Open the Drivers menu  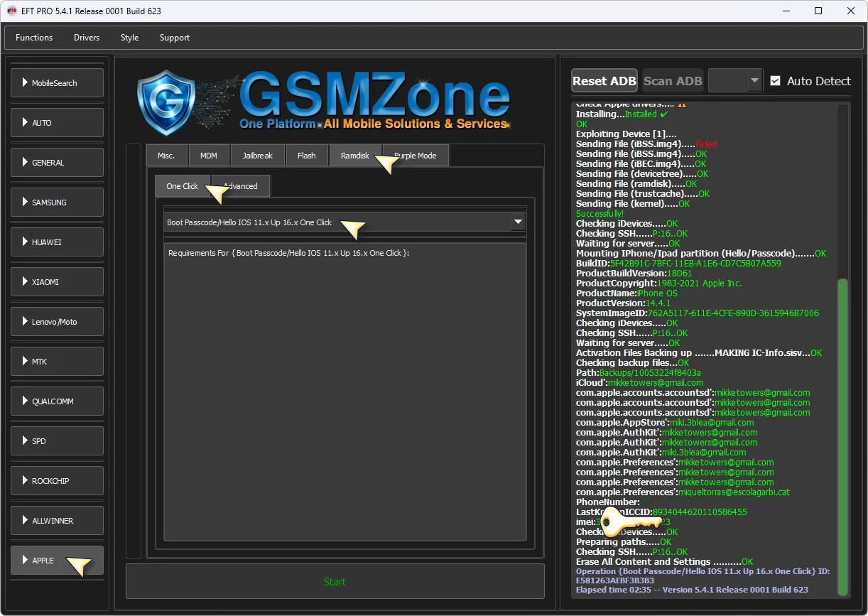point(87,38)
